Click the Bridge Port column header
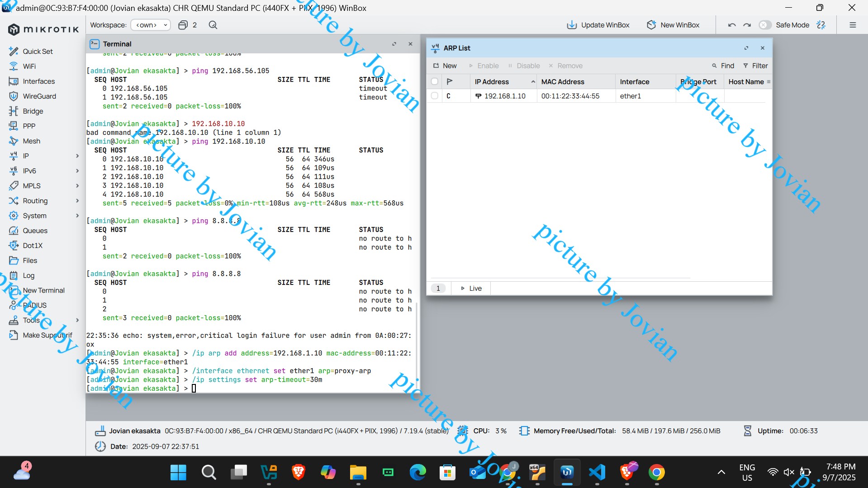This screenshot has height=488, width=868. coord(700,81)
